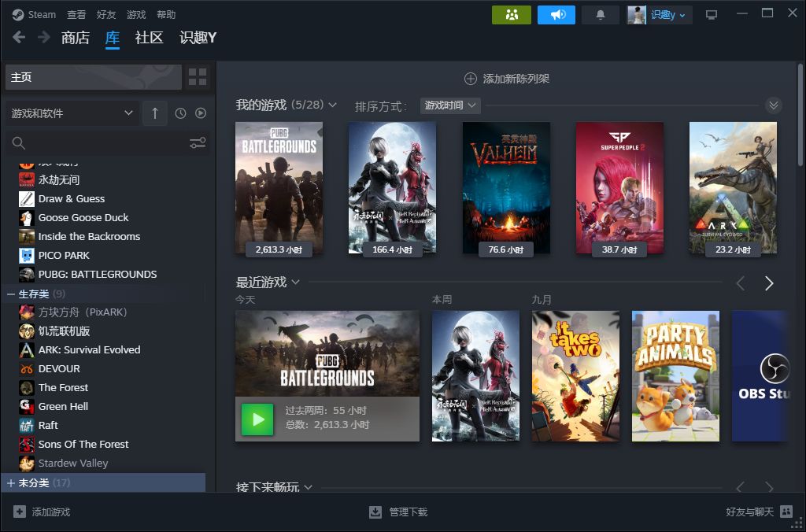This screenshot has height=532, width=806.
Task: Open Valheim cover in my games shelf
Action: click(x=506, y=187)
